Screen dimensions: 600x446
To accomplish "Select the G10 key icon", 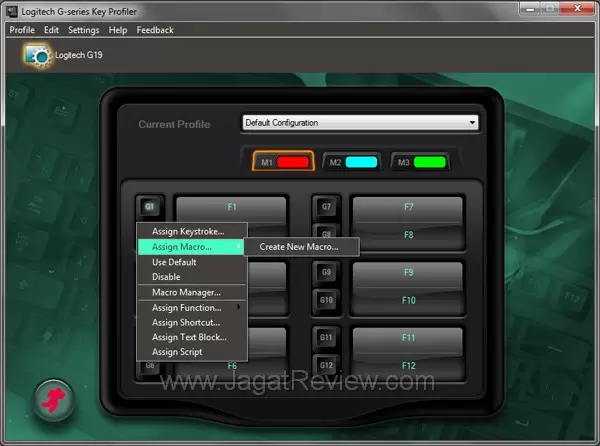I will coord(326,300).
